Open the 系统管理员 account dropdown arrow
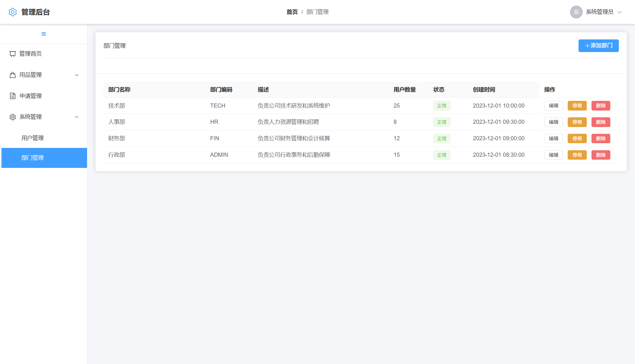 coord(620,12)
